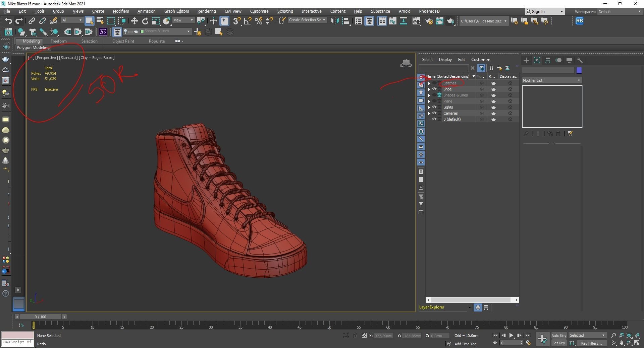Expand the Cameras layer
Screen dimensions: 644x348
429,113
